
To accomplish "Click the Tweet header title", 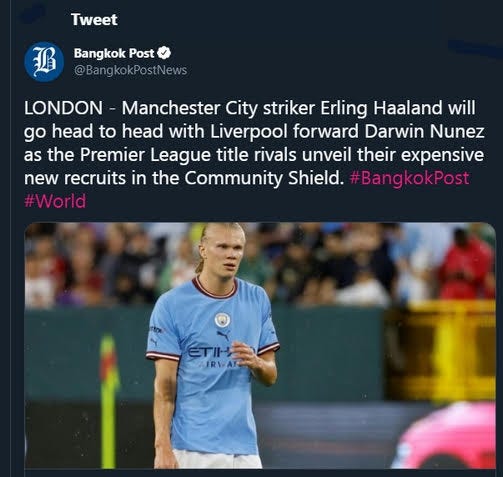I will pyautogui.click(x=94, y=19).
